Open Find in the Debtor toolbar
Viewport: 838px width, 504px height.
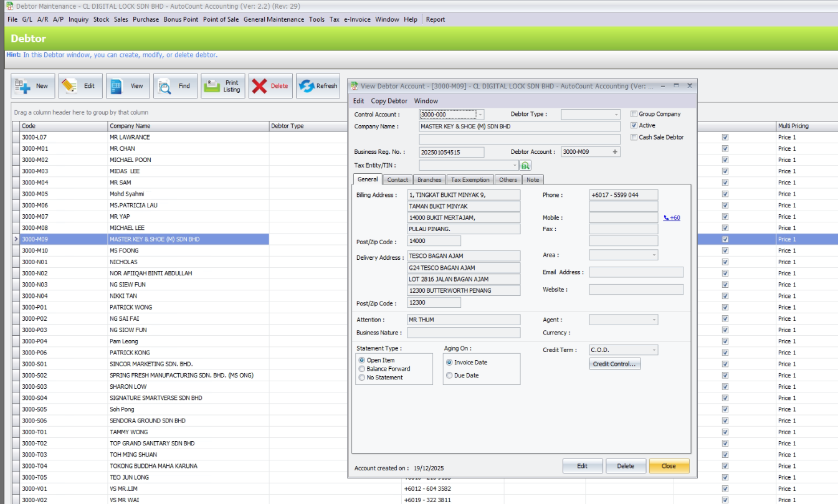point(175,86)
